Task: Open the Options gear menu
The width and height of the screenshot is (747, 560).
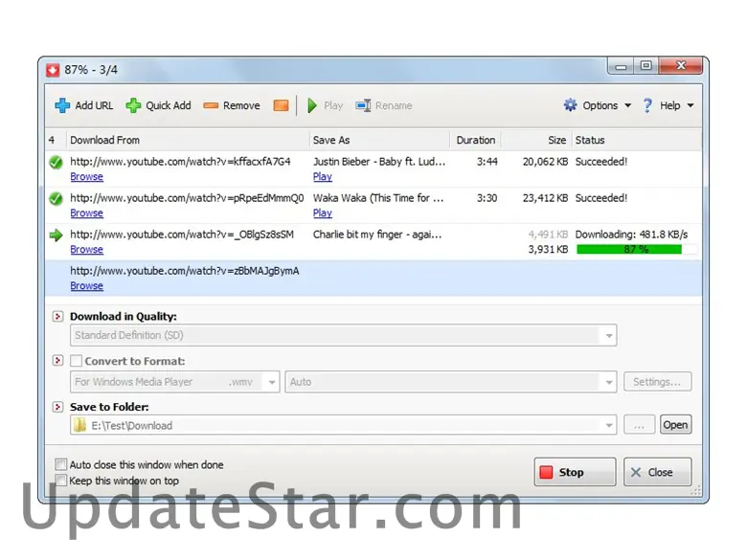Action: click(597, 105)
